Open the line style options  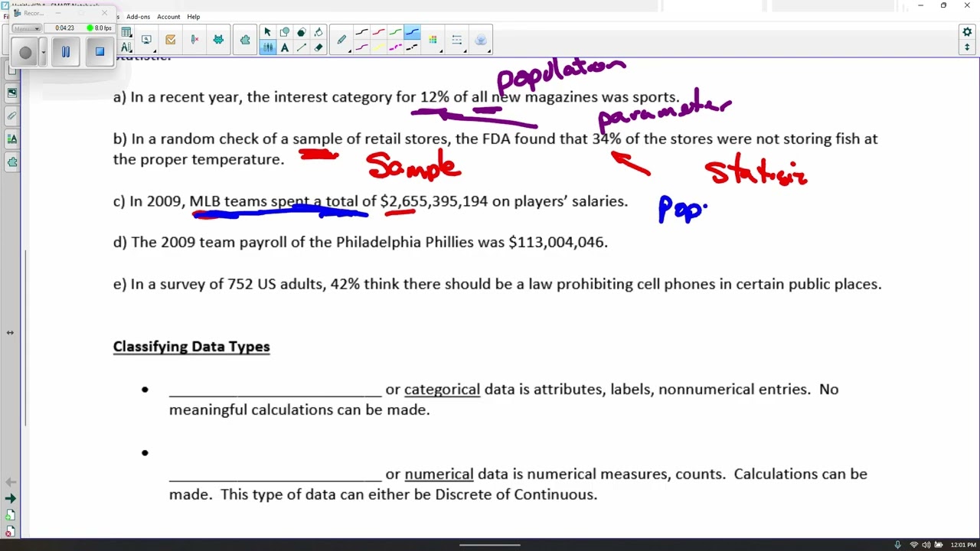pos(456,40)
